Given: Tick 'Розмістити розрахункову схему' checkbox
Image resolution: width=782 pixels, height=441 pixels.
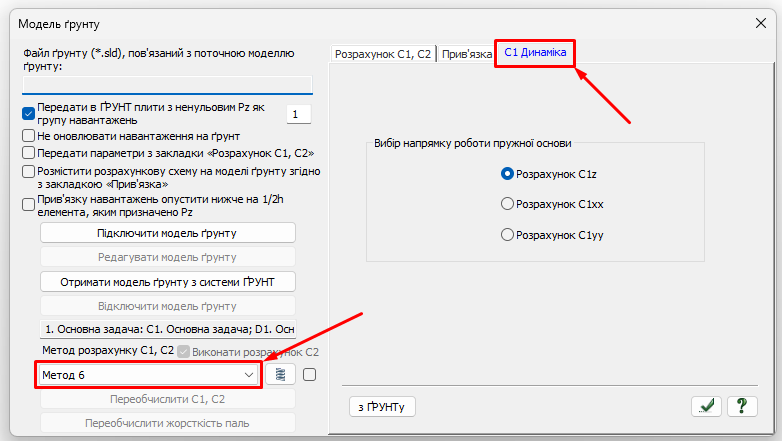Looking at the screenshot, I should pos(29,171).
